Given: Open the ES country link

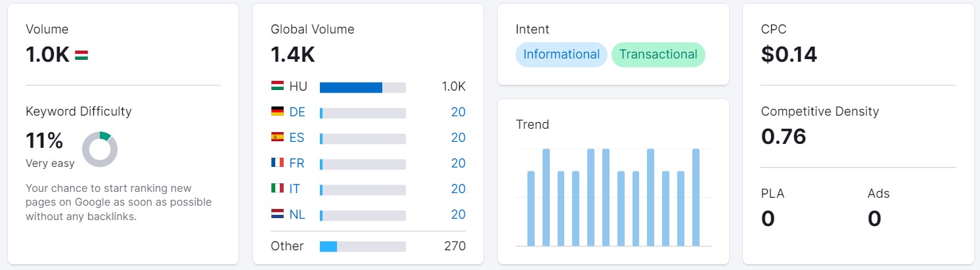Looking at the screenshot, I should coord(297,137).
